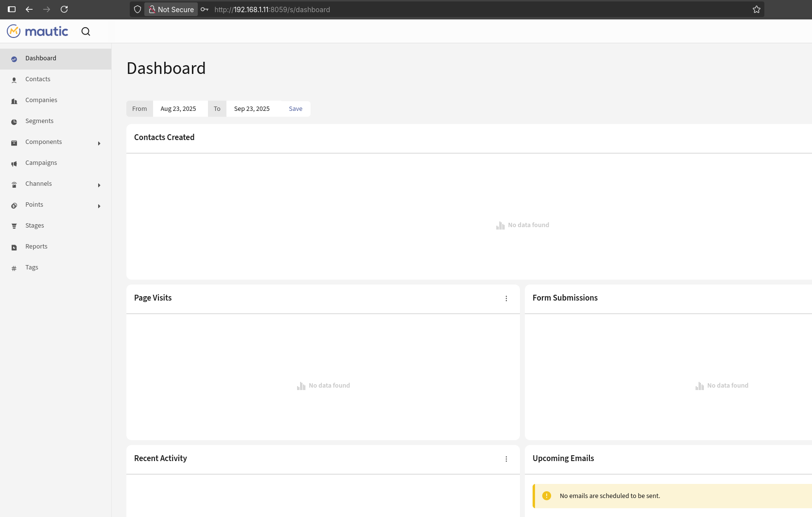Bookmark page with the star icon
The image size is (812, 517).
tap(756, 9)
